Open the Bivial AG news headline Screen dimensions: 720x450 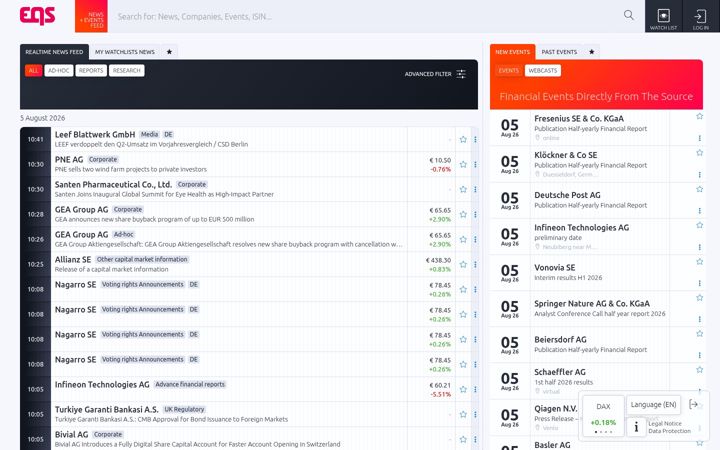pyautogui.click(x=197, y=444)
